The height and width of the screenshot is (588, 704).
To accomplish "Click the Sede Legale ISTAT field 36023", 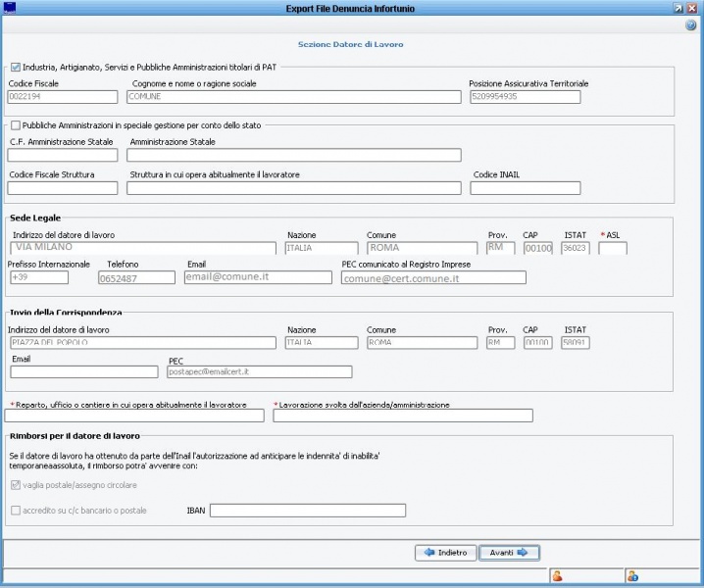I will 576,248.
